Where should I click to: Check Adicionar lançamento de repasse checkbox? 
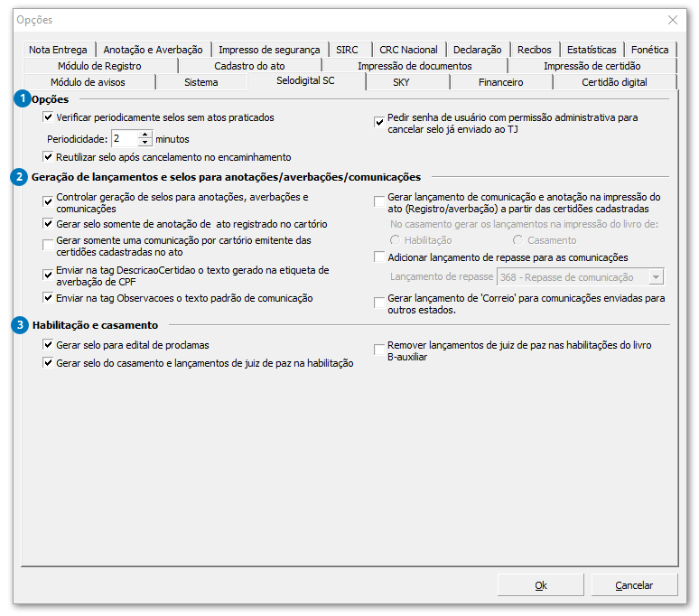[379, 257]
